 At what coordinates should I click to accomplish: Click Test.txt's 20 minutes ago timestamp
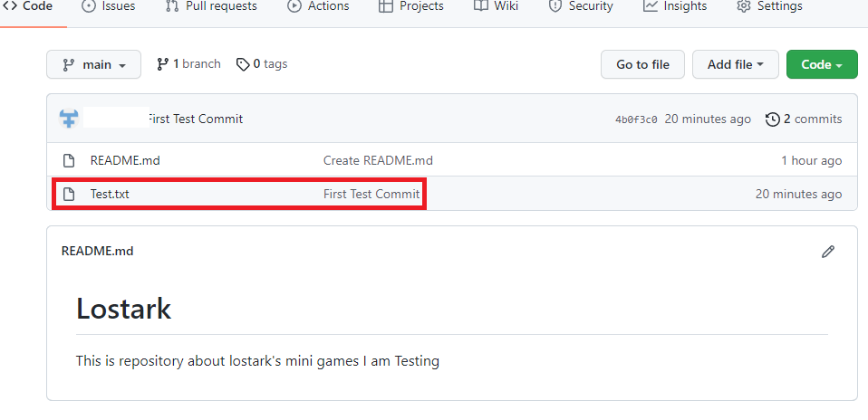[x=799, y=195]
